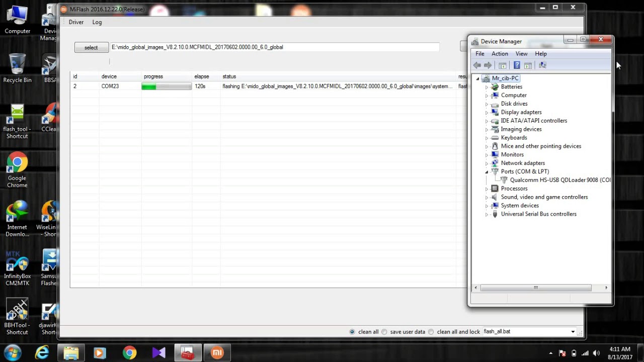
Task: Open BBHTool shortcut on desktop
Action: point(17,317)
